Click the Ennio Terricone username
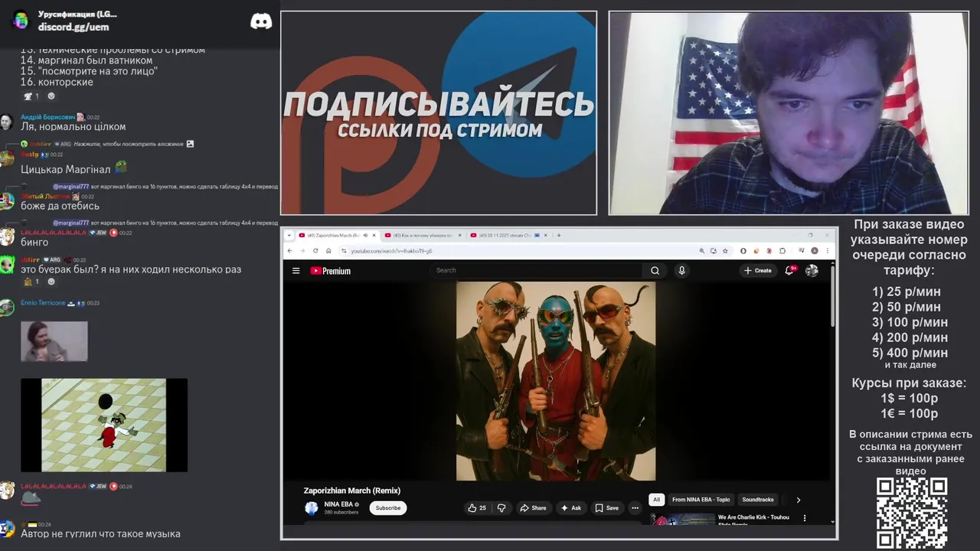Screen dimensions: 980x551 43,303
